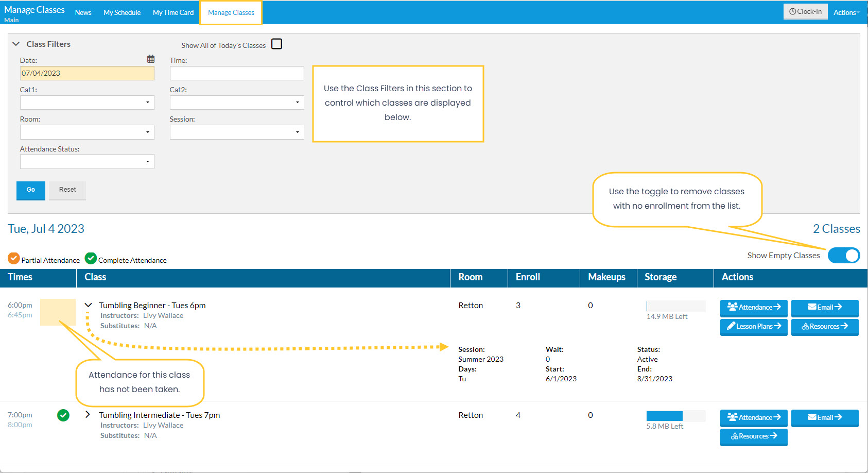The width and height of the screenshot is (868, 473).
Task: Open the date picker calendar icon
Action: (x=151, y=59)
